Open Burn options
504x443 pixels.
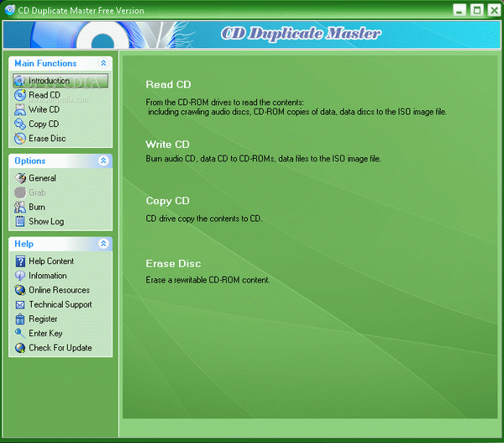[37, 207]
